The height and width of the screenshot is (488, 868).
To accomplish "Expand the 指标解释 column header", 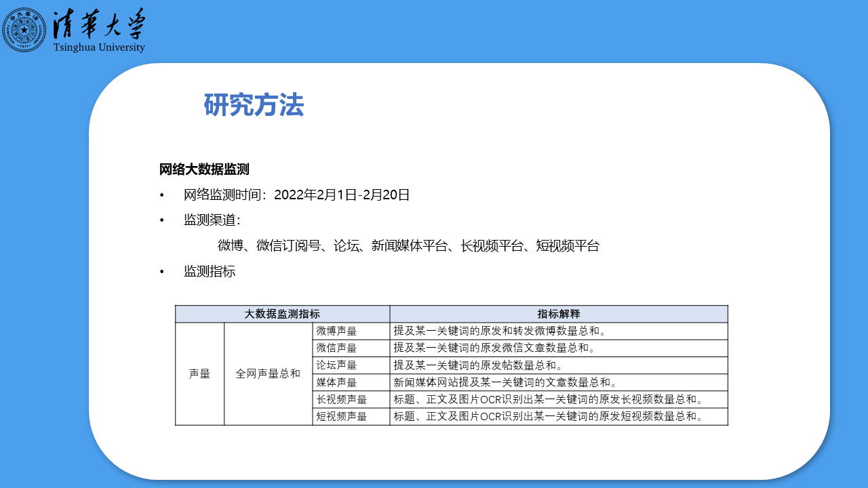I will coord(558,314).
